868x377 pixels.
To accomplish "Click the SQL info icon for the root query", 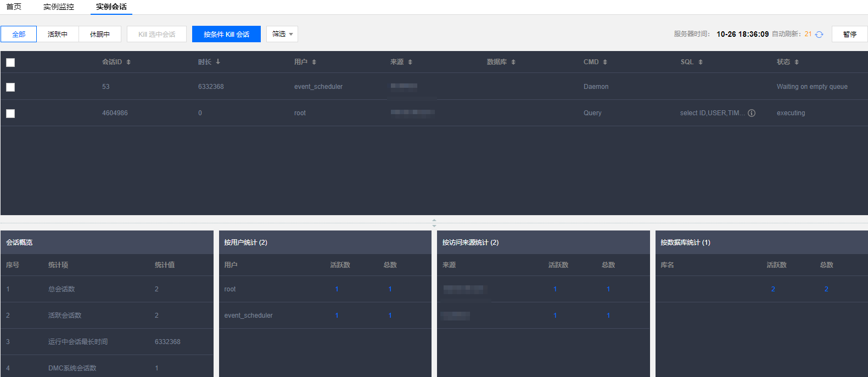I will 752,113.
